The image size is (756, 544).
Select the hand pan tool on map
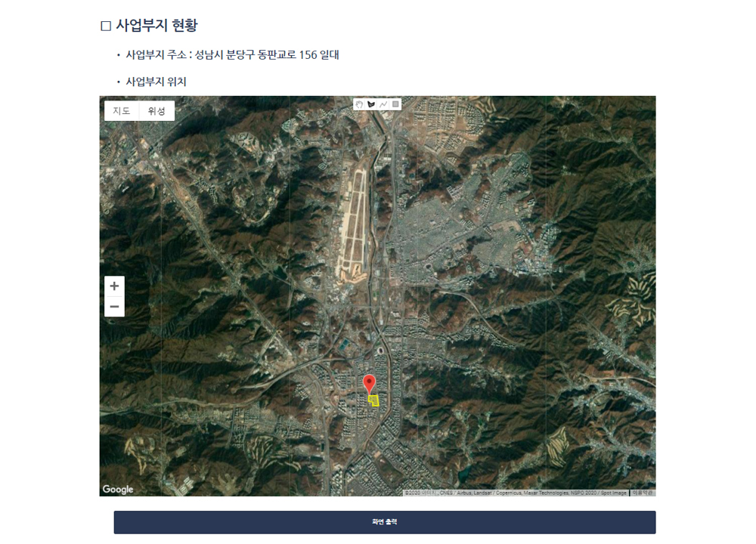click(x=359, y=104)
